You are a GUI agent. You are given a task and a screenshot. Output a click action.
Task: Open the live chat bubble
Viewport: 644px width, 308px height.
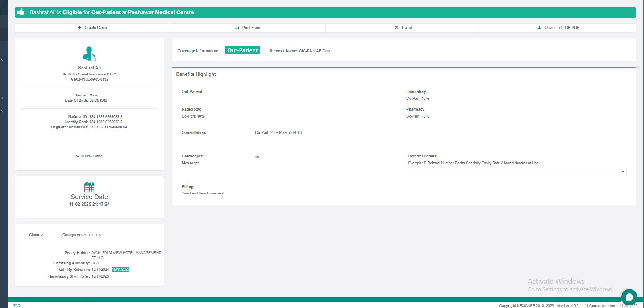(629, 297)
